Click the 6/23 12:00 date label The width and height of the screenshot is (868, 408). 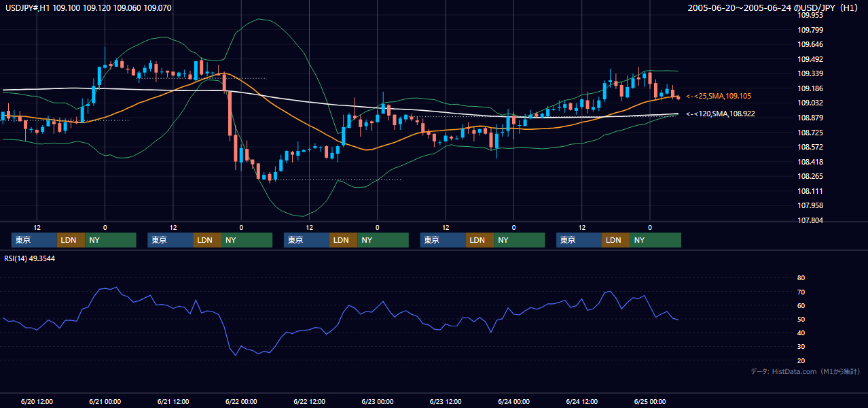pyautogui.click(x=446, y=401)
